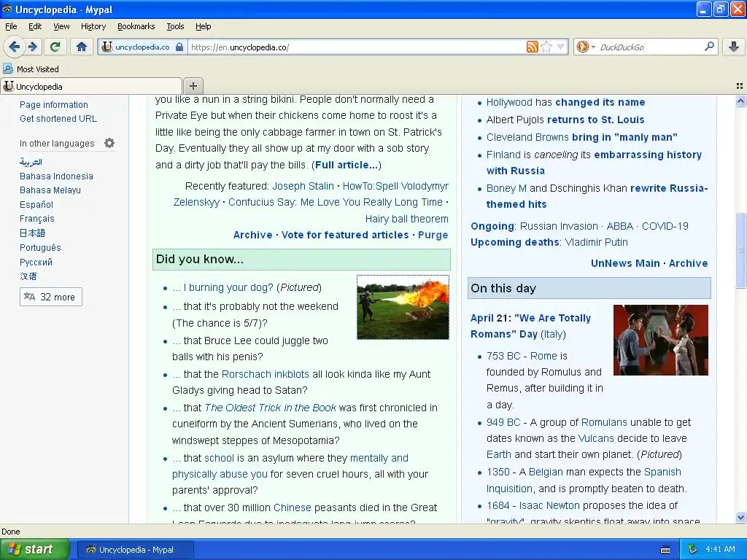747x560 pixels.
Task: Open the Help menu
Action: (x=203, y=26)
